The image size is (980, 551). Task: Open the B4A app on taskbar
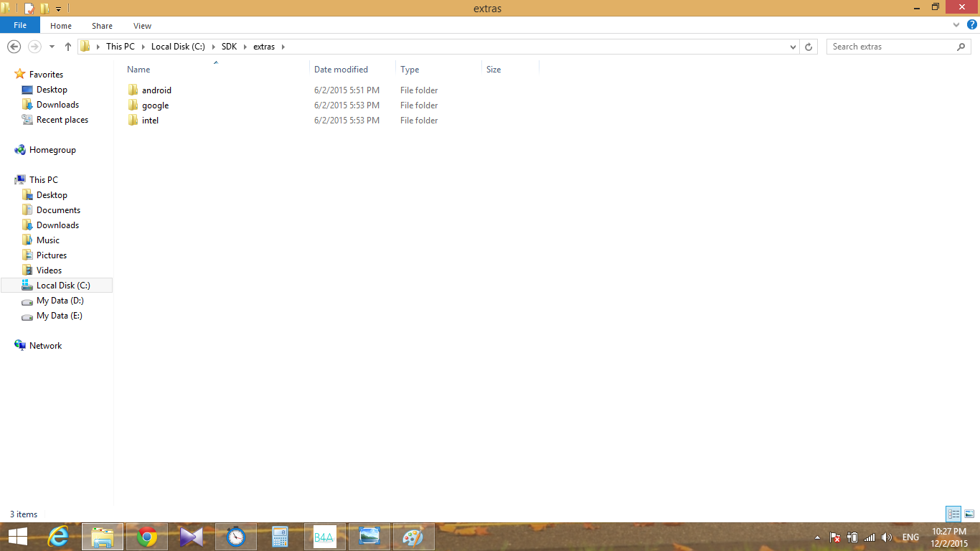pyautogui.click(x=324, y=537)
